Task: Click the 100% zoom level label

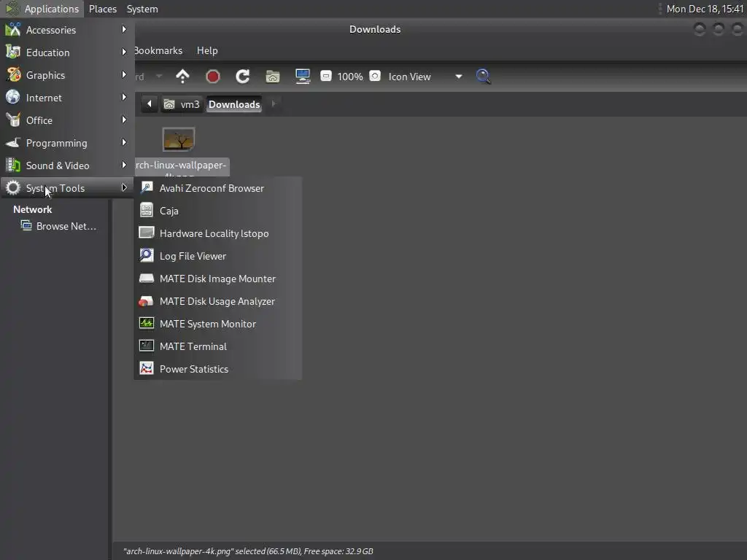Action: click(350, 77)
